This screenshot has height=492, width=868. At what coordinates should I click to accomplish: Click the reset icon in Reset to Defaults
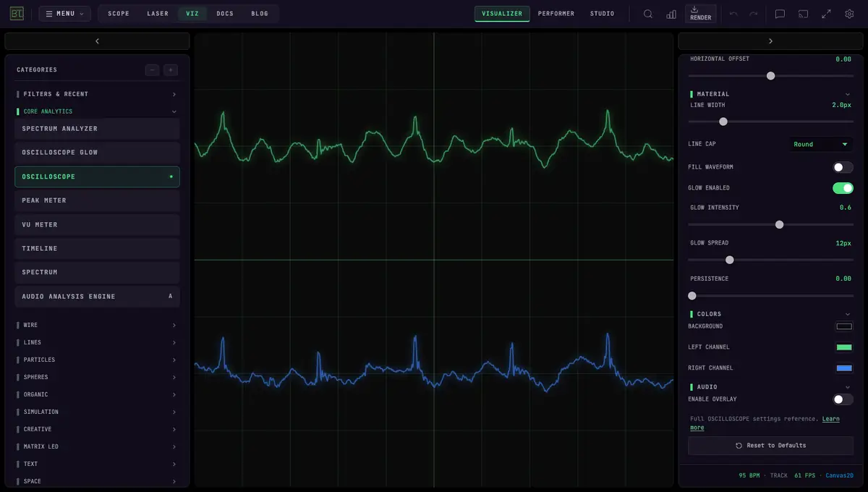point(739,446)
